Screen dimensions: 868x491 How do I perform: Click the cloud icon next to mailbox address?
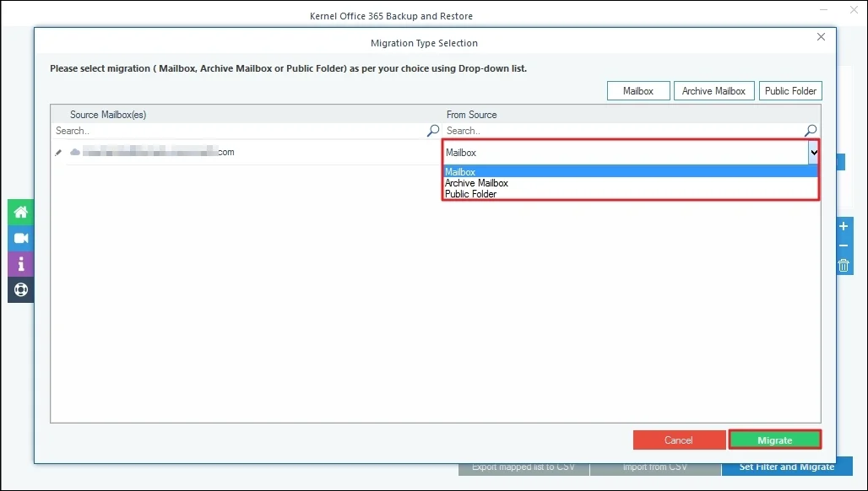(75, 152)
